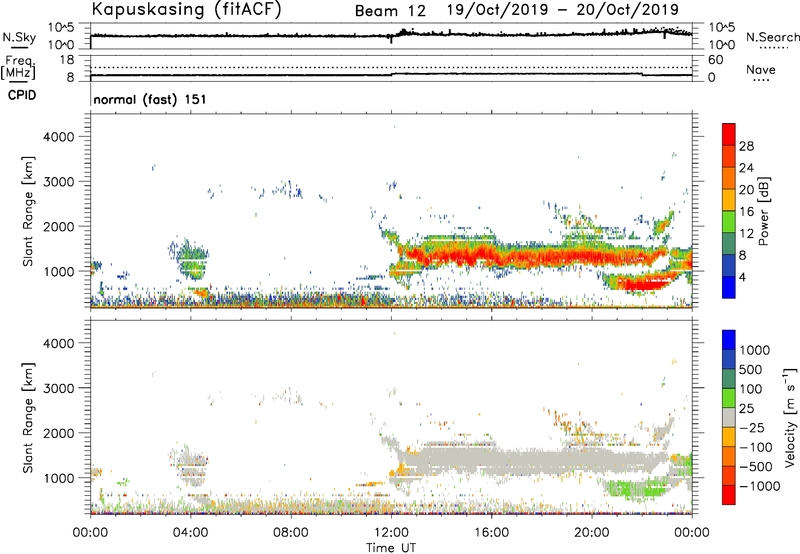Click the "N.Sky" legend label
The image size is (800, 554).
(19, 37)
